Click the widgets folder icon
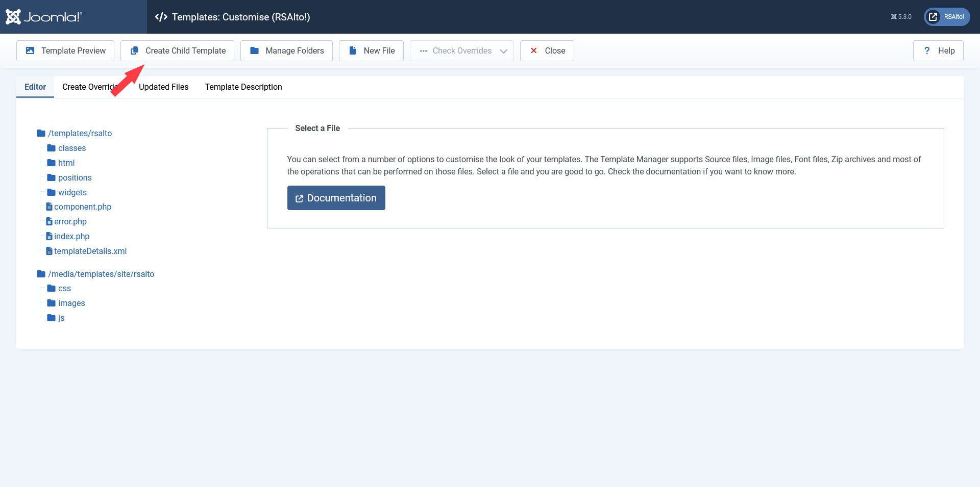 (x=52, y=192)
